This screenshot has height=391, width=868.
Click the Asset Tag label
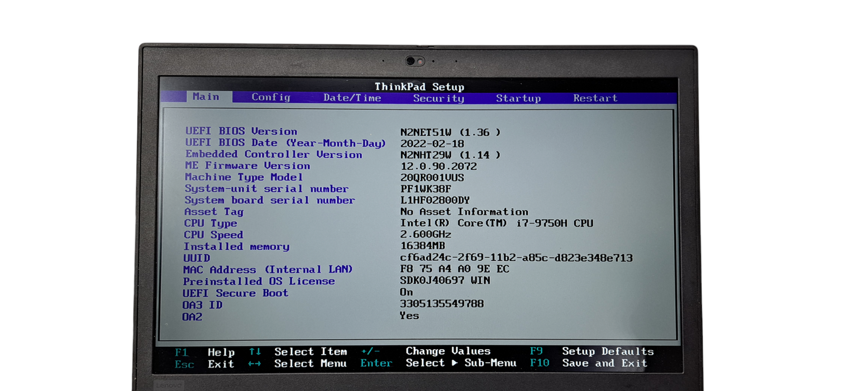(214, 212)
